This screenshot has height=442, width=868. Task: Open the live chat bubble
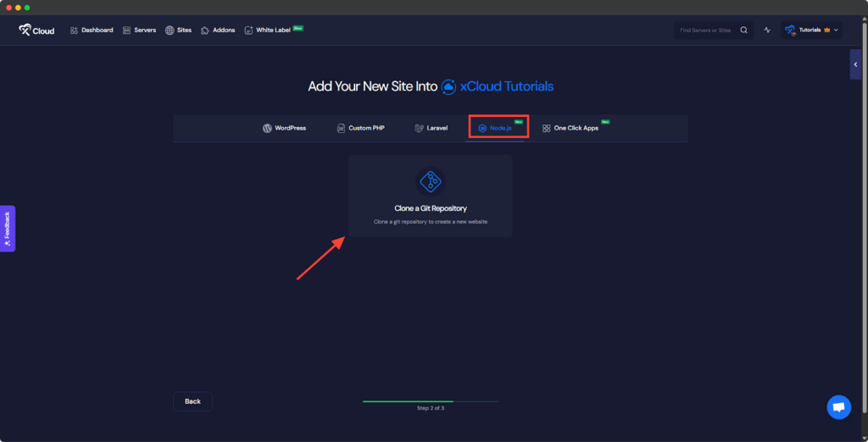(838, 407)
